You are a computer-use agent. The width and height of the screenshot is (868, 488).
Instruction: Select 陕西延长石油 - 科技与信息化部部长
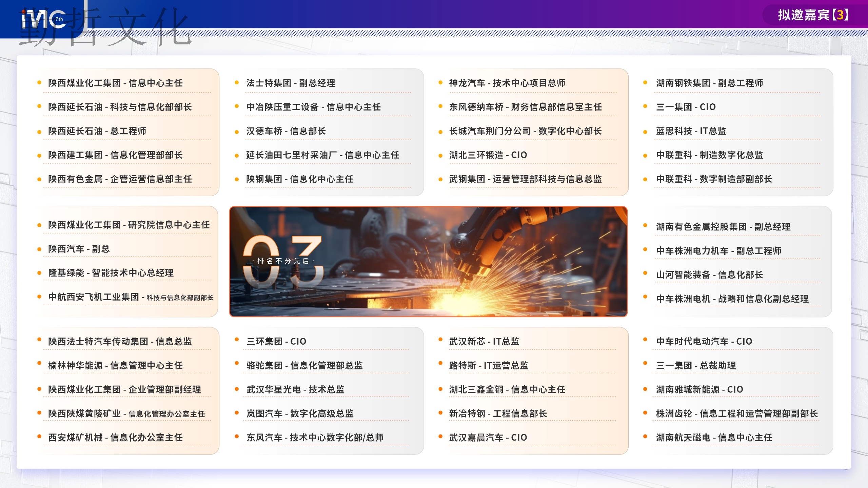120,107
